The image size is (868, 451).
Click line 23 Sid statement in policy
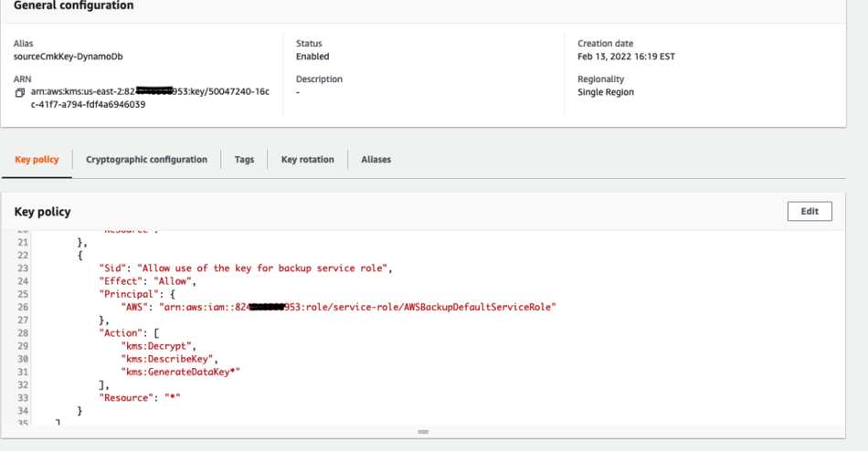pos(246,267)
